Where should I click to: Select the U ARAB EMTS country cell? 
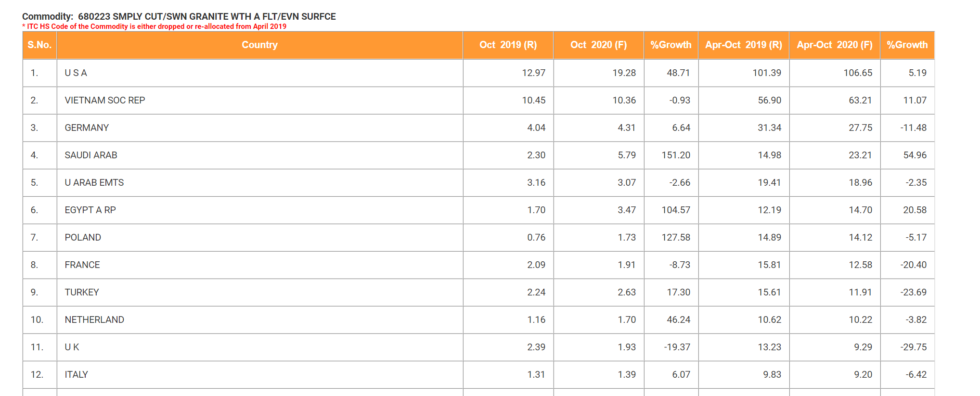(94, 183)
